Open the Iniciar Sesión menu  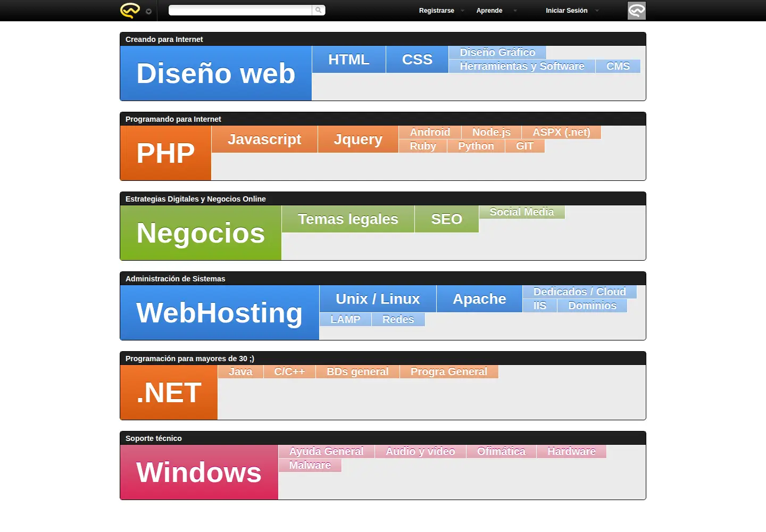tap(567, 11)
